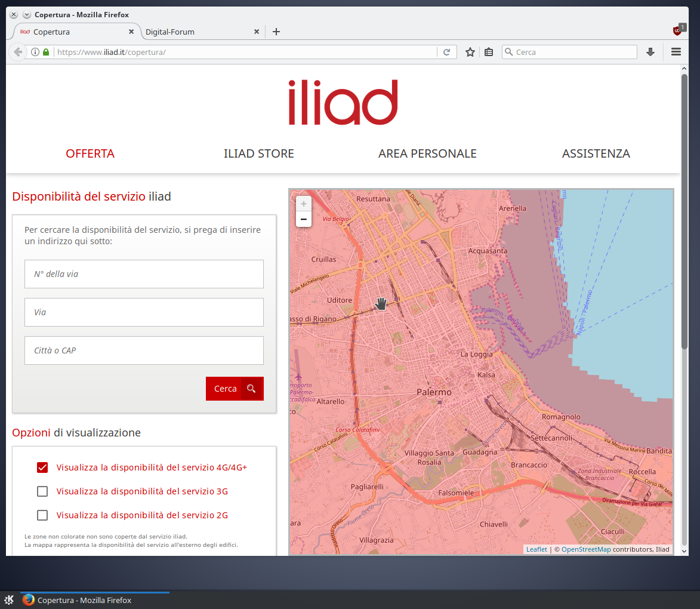Click the Palermo label on map
Screen dimensions: 700x609
[x=434, y=392]
